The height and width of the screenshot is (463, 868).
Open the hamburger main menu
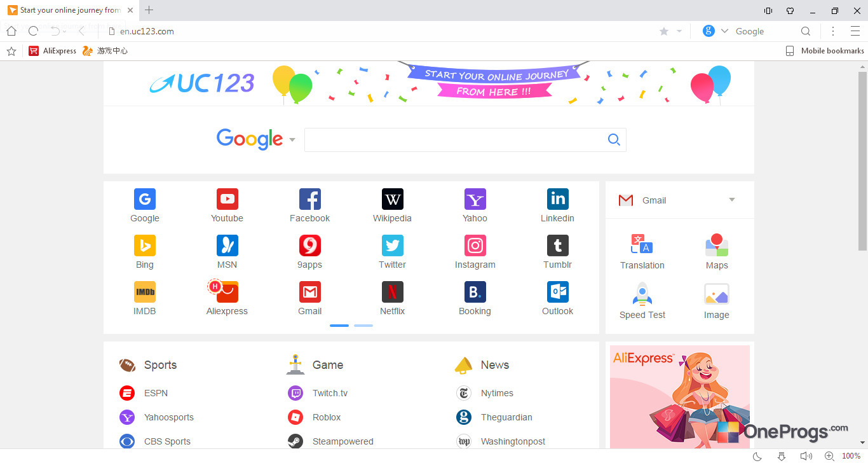[x=855, y=31]
